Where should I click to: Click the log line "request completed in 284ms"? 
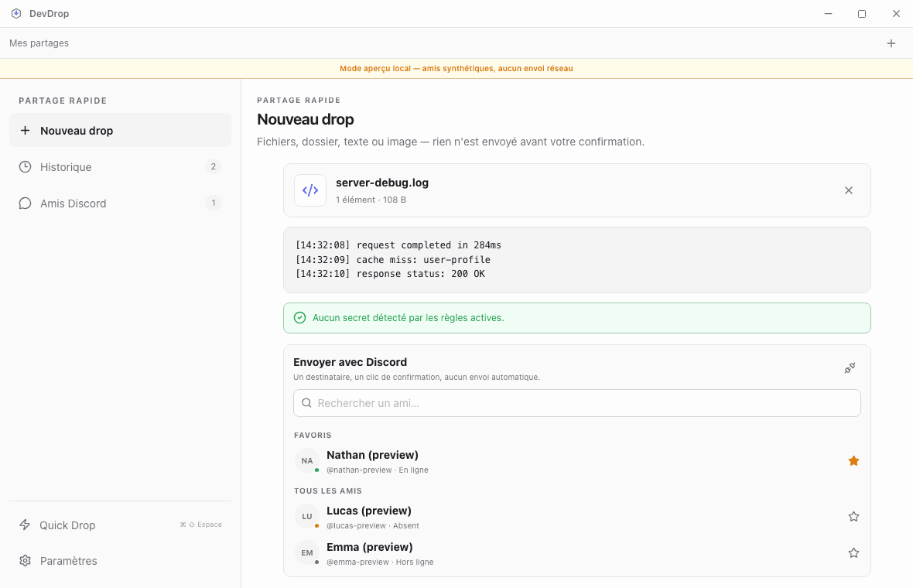(398, 245)
